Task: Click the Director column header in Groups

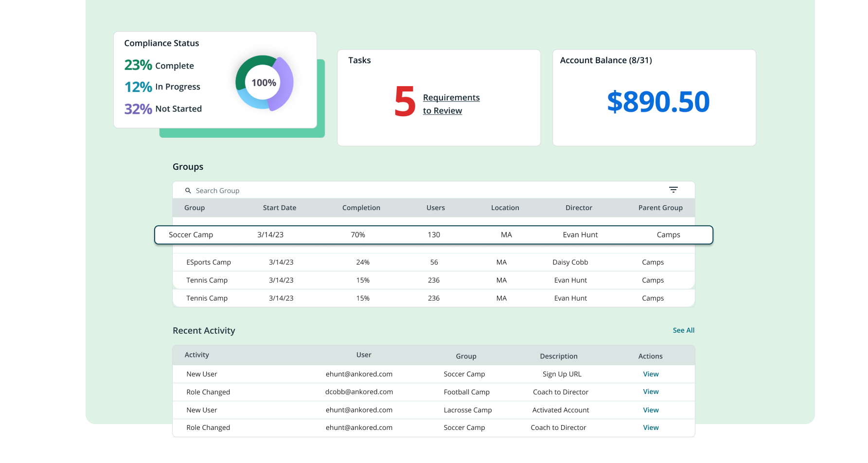Action: 579,208
